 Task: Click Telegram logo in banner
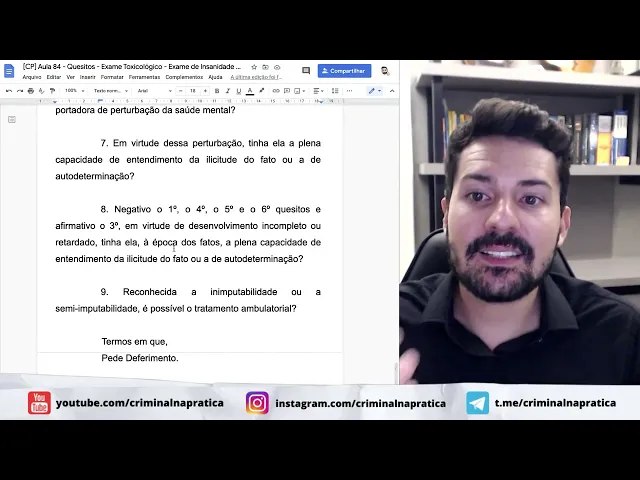(478, 403)
